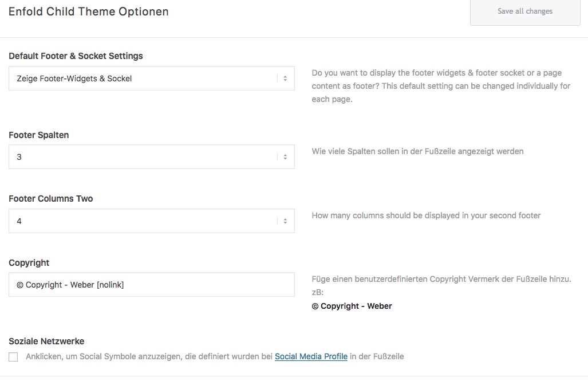Viewport: 588px width, 381px height.
Task: Click 'Wie viele Spalten sollen in der Fußzeile' description
Action: pyautogui.click(x=417, y=151)
